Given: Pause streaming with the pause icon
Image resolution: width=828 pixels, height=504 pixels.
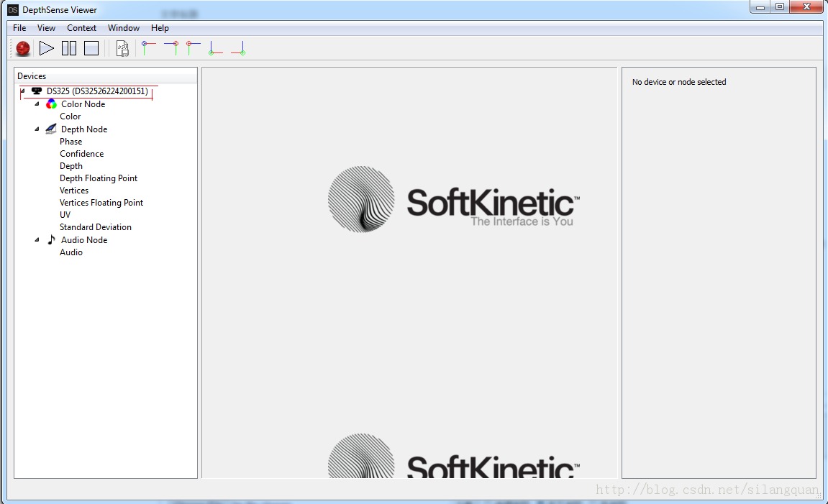Looking at the screenshot, I should [69, 48].
